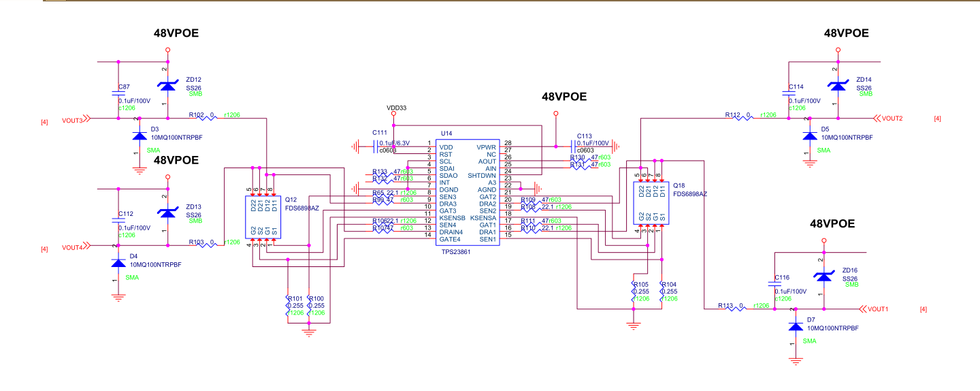Click the VDD33 power port

click(x=395, y=114)
